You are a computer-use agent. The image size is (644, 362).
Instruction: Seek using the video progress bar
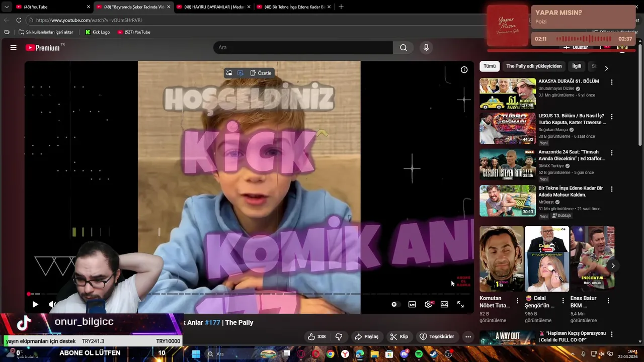coord(249,294)
